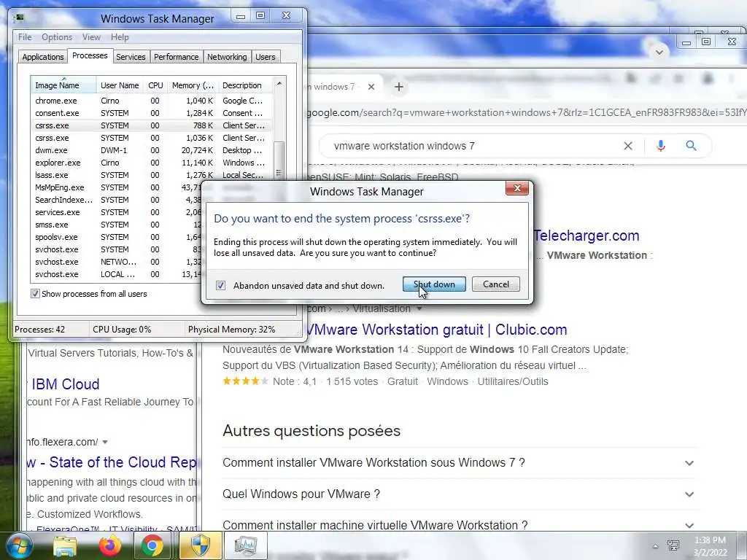This screenshot has height=560, width=747.
Task: Switch to Chrome from the taskbar
Action: point(152,546)
